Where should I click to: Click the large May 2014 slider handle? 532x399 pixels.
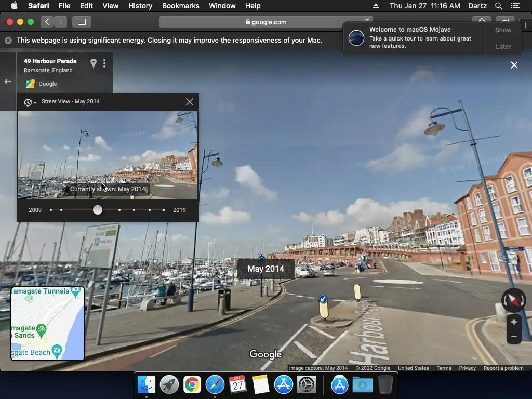[97, 210]
